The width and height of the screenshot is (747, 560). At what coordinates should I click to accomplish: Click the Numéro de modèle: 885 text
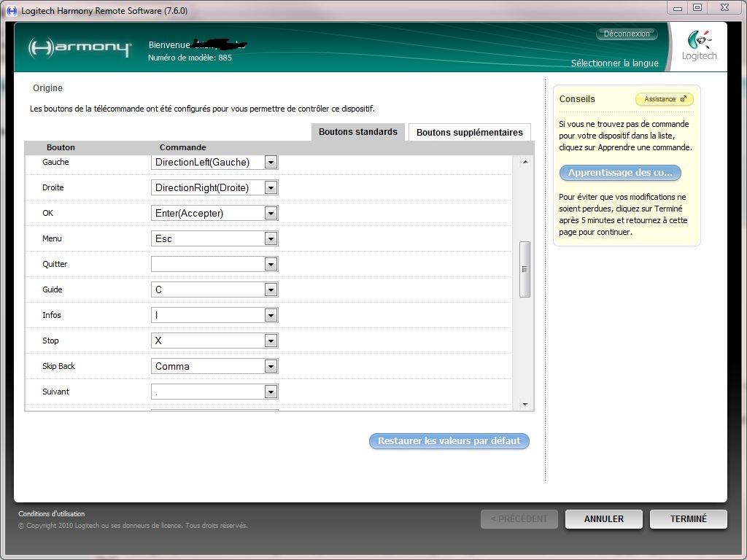(190, 58)
